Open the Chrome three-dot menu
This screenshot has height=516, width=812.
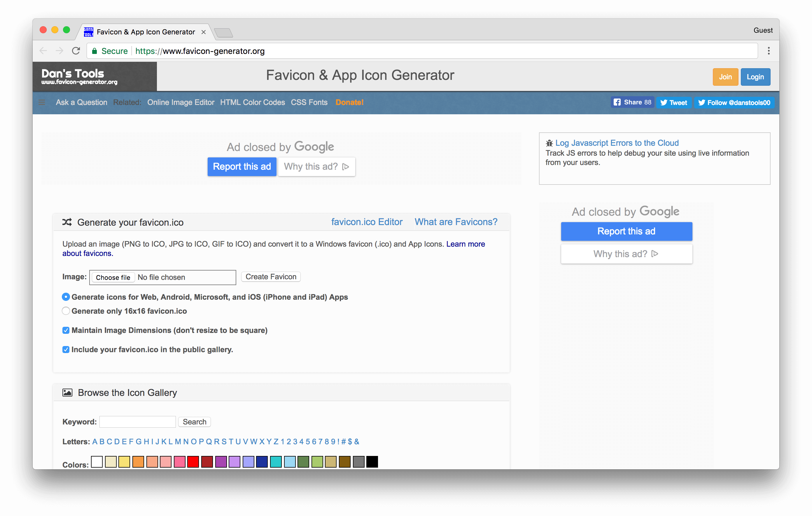[x=769, y=51]
